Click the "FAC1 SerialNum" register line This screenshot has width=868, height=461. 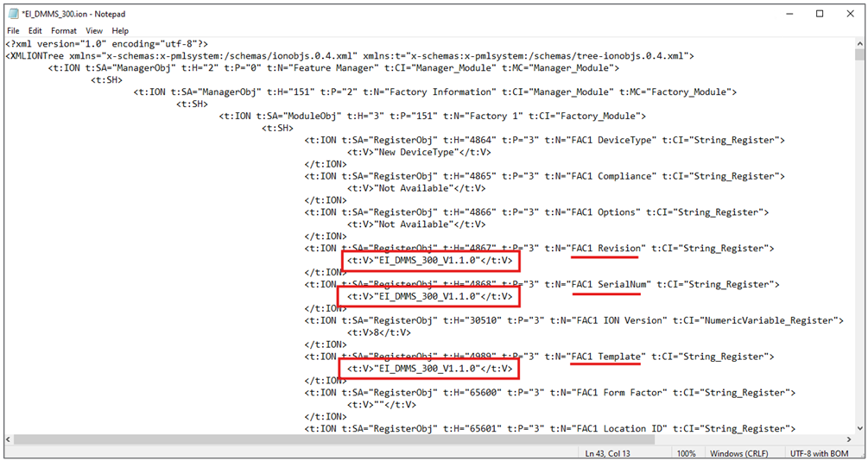click(x=542, y=285)
